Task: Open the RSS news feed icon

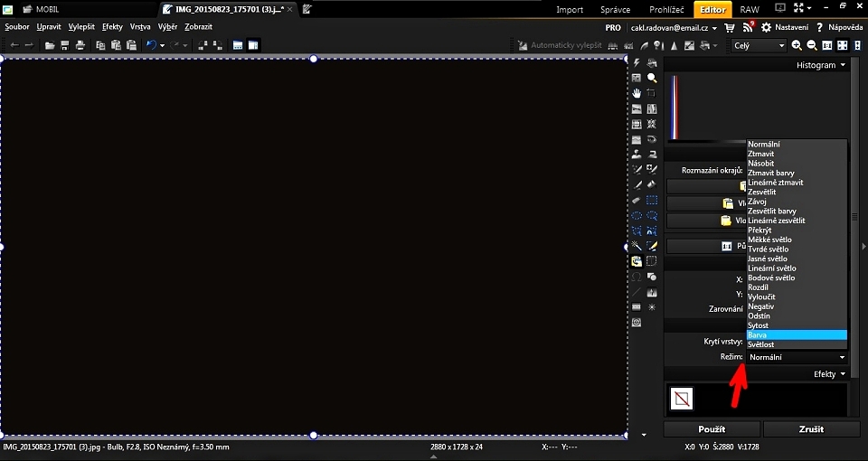Action: pyautogui.click(x=748, y=28)
